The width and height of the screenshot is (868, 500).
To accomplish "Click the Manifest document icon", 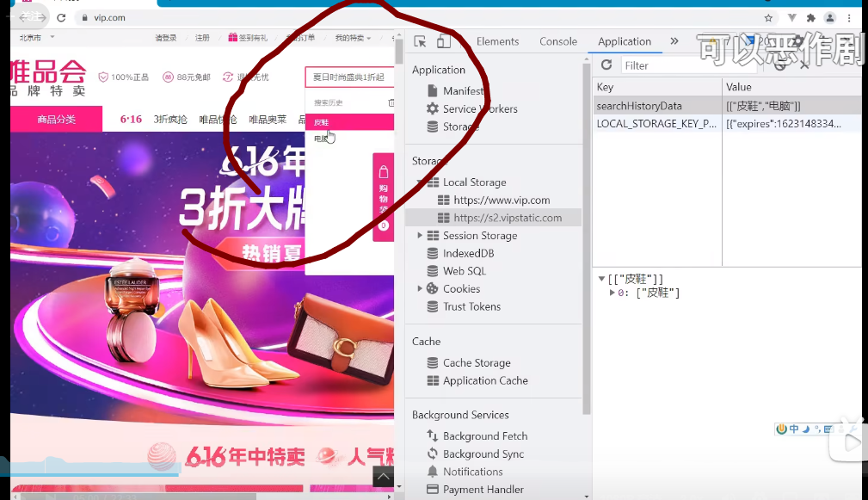I will (433, 90).
